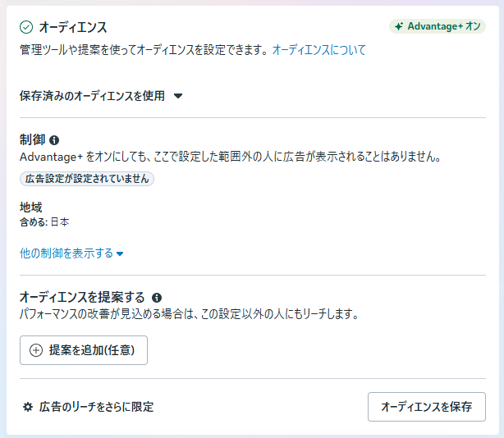Click the 制御 heading text
504x438 pixels.
click(x=31, y=140)
